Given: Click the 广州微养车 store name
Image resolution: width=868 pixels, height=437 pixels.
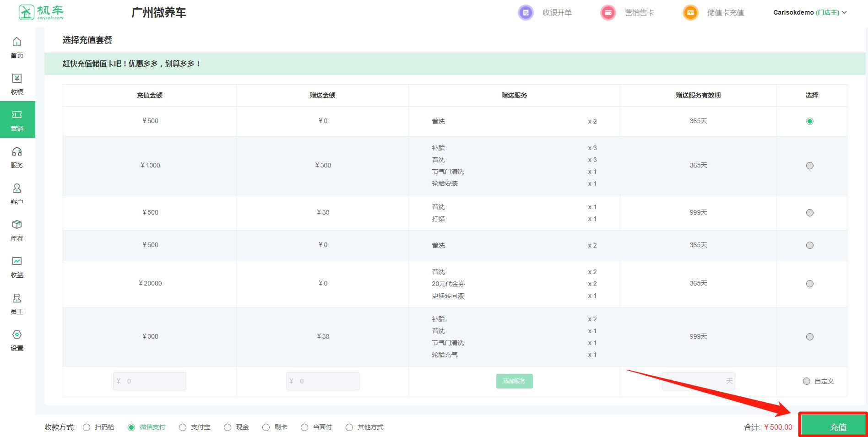Looking at the screenshot, I should (x=159, y=13).
